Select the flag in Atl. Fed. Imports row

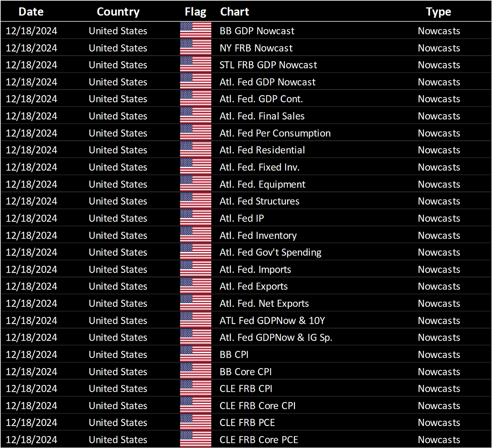[x=196, y=269]
